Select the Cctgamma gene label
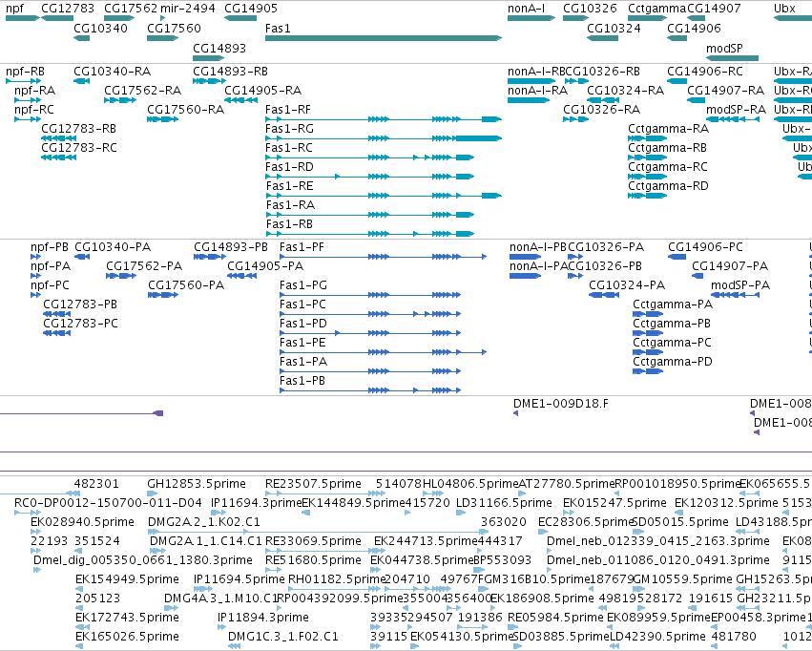812x651 pixels. click(656, 9)
